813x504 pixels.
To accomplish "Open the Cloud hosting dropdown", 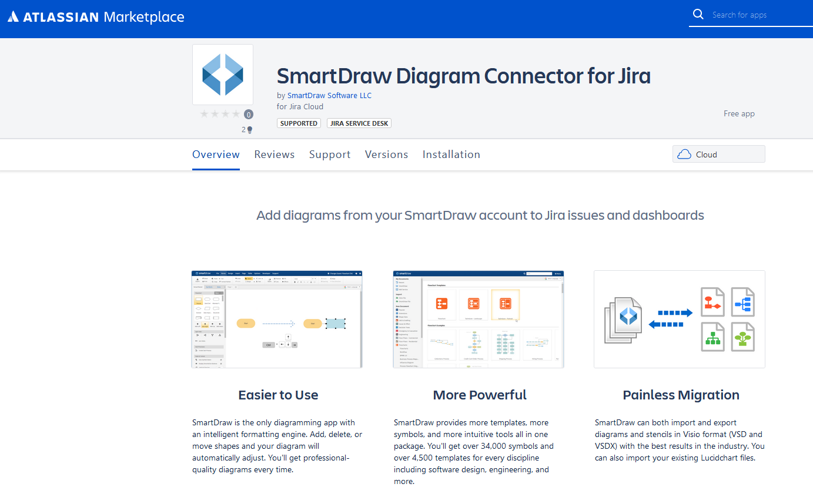I will point(718,154).
